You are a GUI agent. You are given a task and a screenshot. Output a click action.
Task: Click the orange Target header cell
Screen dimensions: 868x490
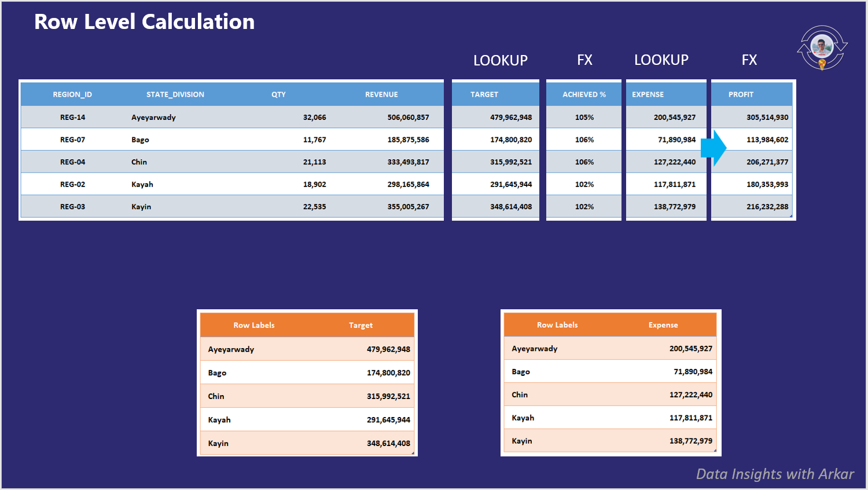click(361, 325)
